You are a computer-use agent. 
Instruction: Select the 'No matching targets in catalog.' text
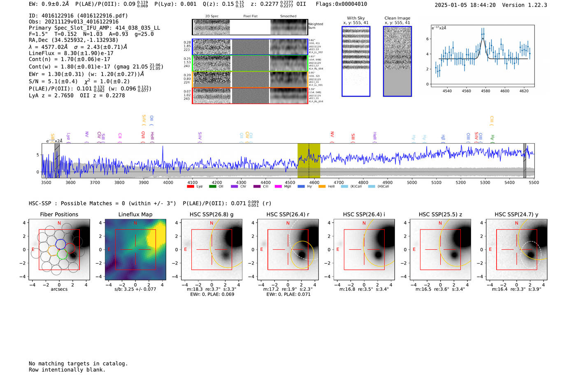(x=78, y=364)
